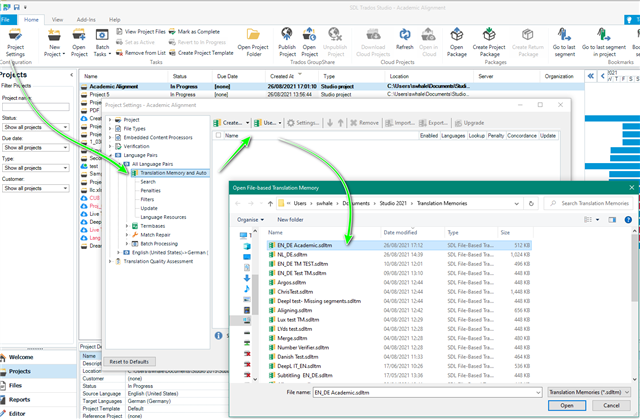Screen dimensions: 640x419
Task: Open translation memory Settings in the toolbar
Action: click(x=303, y=122)
